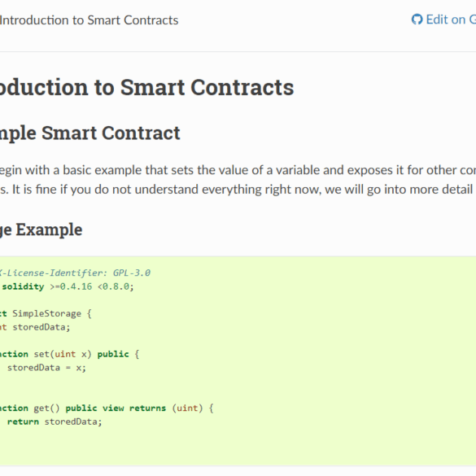Click the storedData = x assignment line
The width and height of the screenshot is (476, 476).
tap(46, 368)
